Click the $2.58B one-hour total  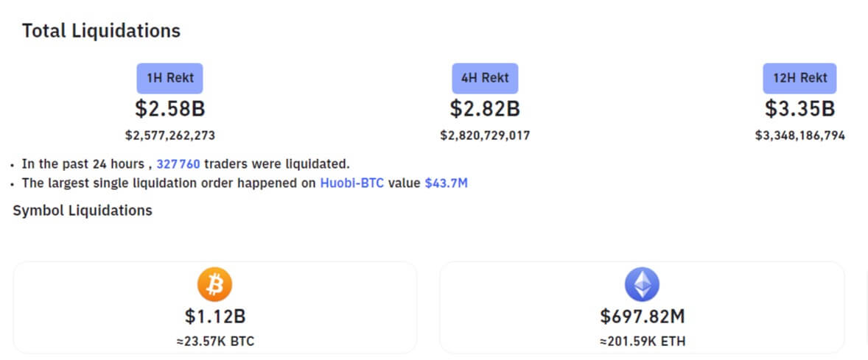[169, 109]
